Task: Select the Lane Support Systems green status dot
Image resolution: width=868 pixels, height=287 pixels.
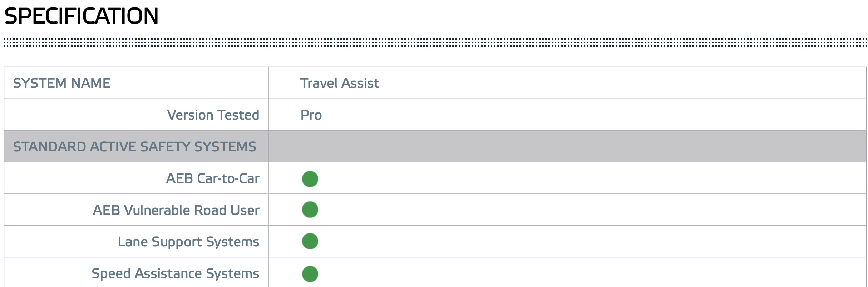Action: click(x=310, y=241)
